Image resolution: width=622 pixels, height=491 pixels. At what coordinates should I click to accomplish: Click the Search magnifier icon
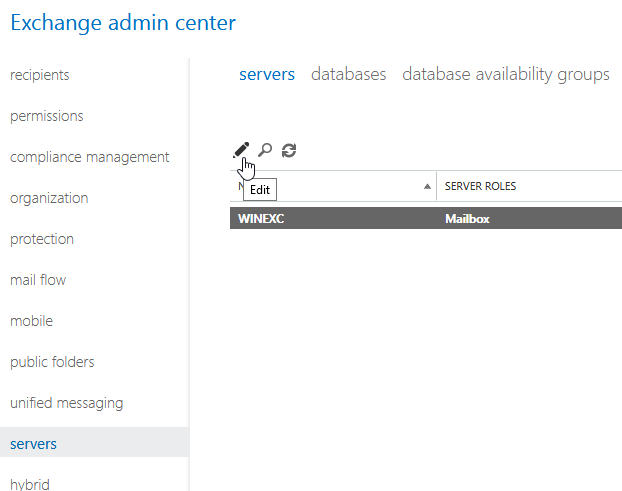tap(265, 150)
